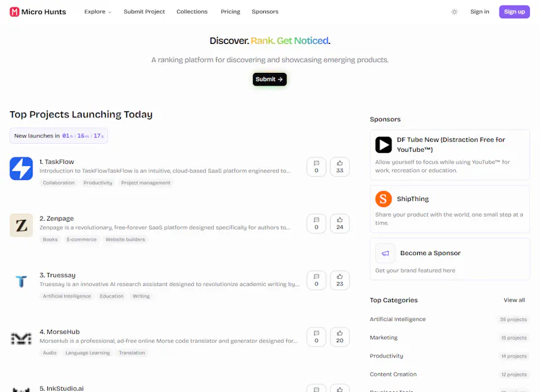The image size is (540, 392).
Task: Select the E-commerce tag
Action: pos(82,240)
